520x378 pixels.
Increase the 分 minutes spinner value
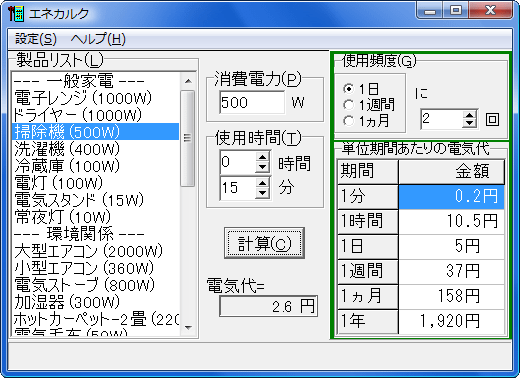click(263, 183)
